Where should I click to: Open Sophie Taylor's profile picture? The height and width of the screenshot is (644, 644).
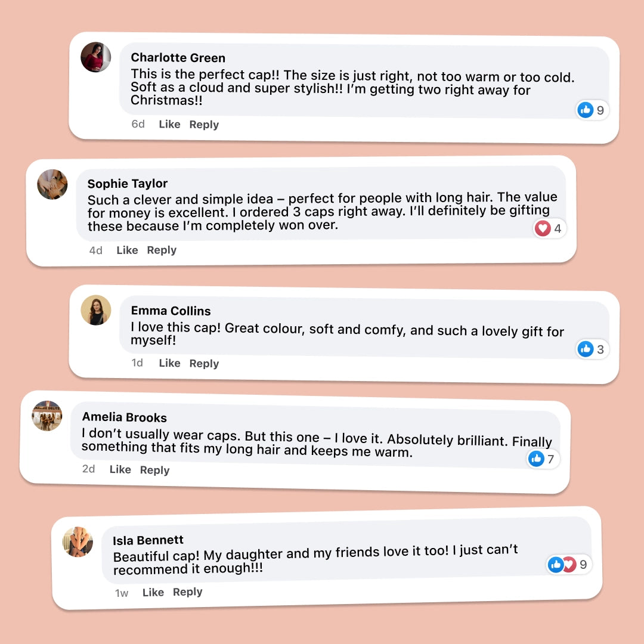pos(52,184)
